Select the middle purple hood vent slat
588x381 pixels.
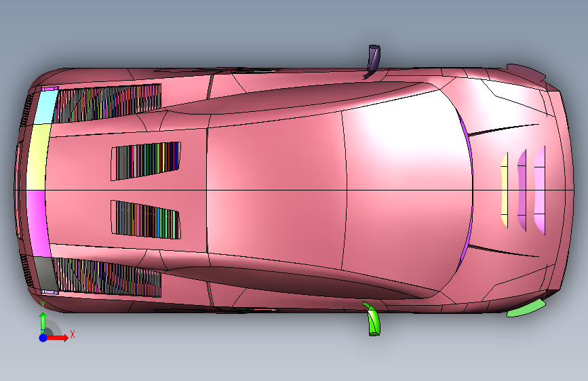[x=522, y=190]
